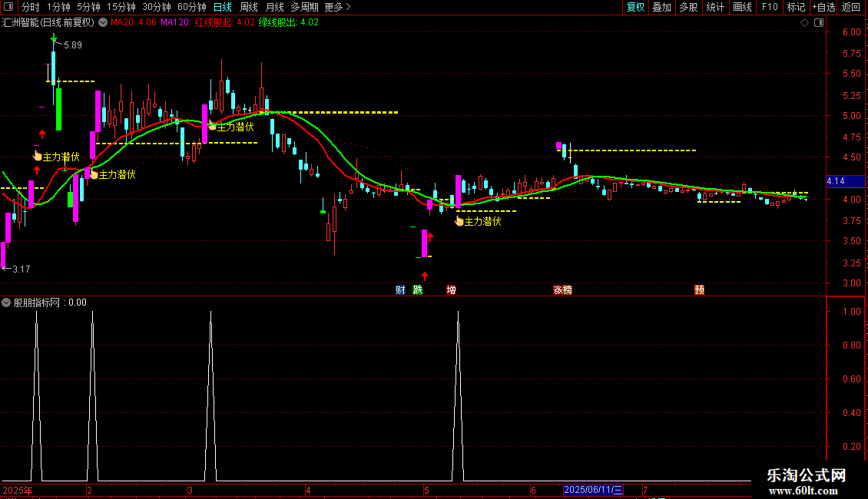Click the 主力潜伏 signal in May
Viewport: 868px width, 499px height.
(x=479, y=221)
